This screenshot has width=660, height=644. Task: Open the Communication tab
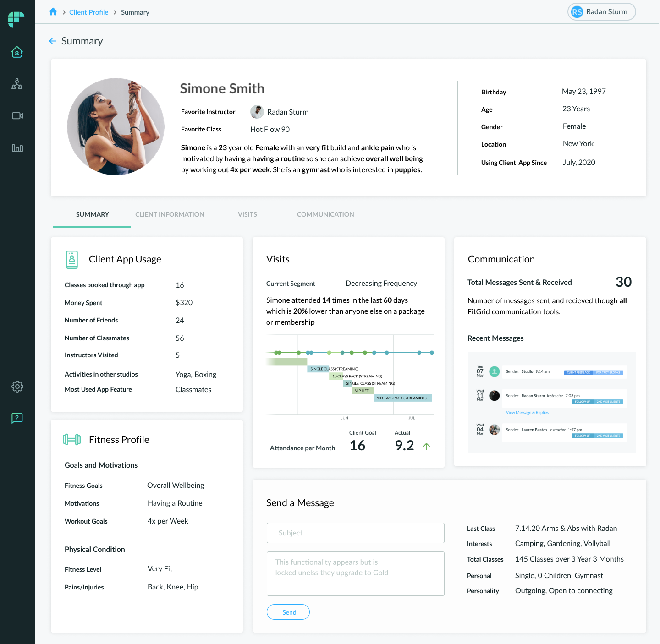[325, 214]
